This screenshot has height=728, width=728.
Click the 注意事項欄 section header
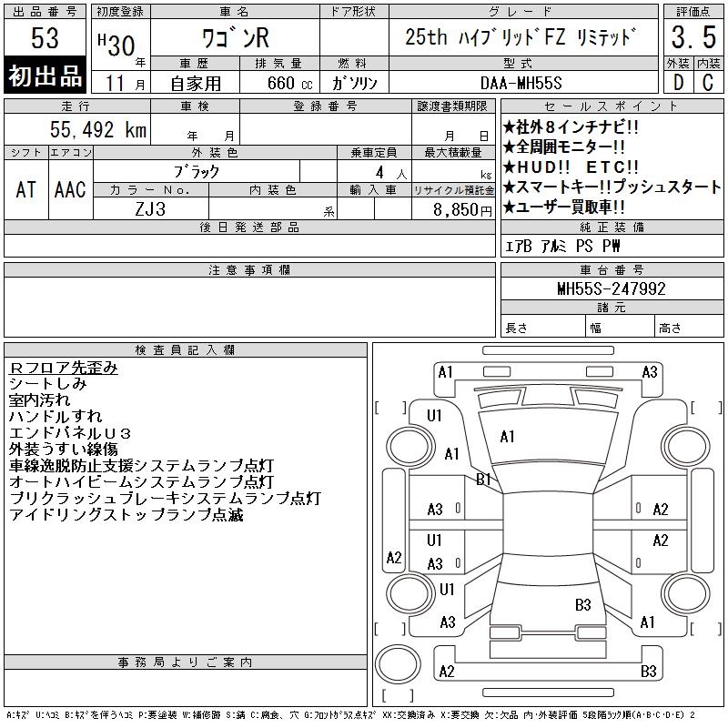coord(249,269)
